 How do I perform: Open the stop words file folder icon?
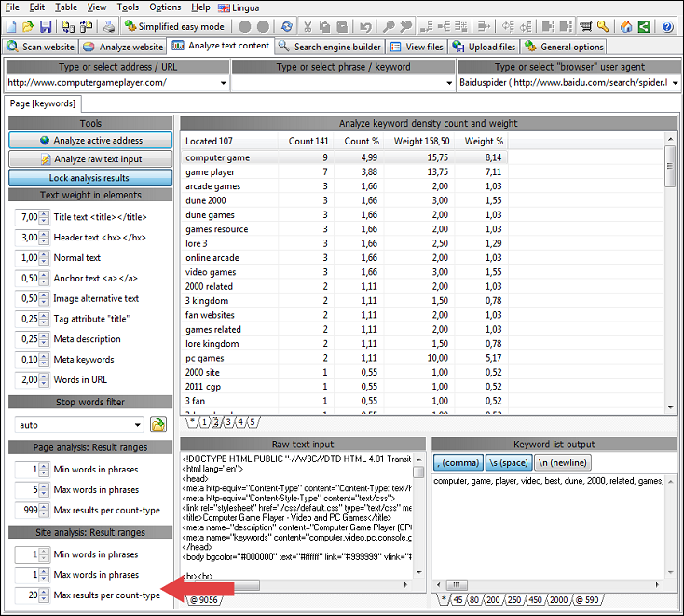click(158, 424)
